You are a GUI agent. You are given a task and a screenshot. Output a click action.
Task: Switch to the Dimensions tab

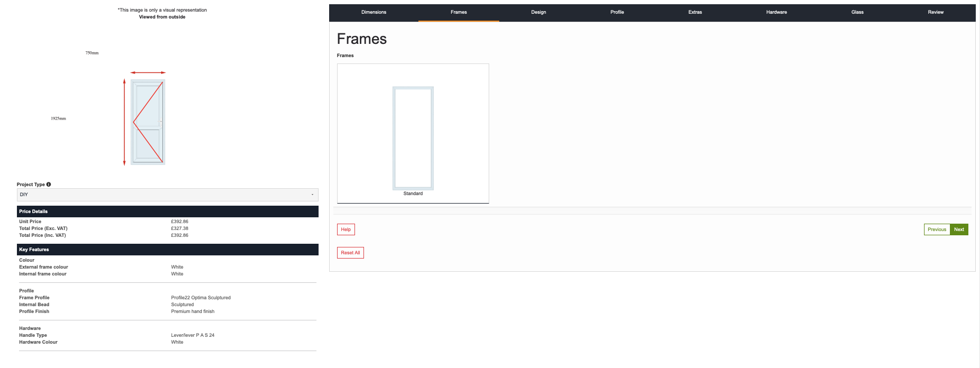pyautogui.click(x=374, y=12)
